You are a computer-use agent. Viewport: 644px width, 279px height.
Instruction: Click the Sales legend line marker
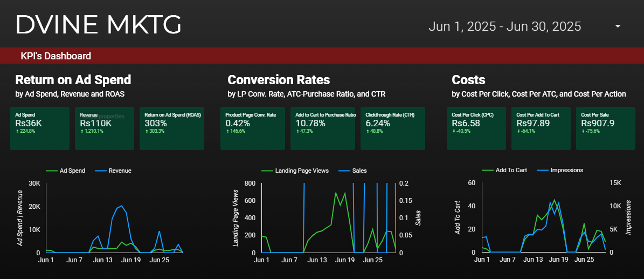point(344,171)
